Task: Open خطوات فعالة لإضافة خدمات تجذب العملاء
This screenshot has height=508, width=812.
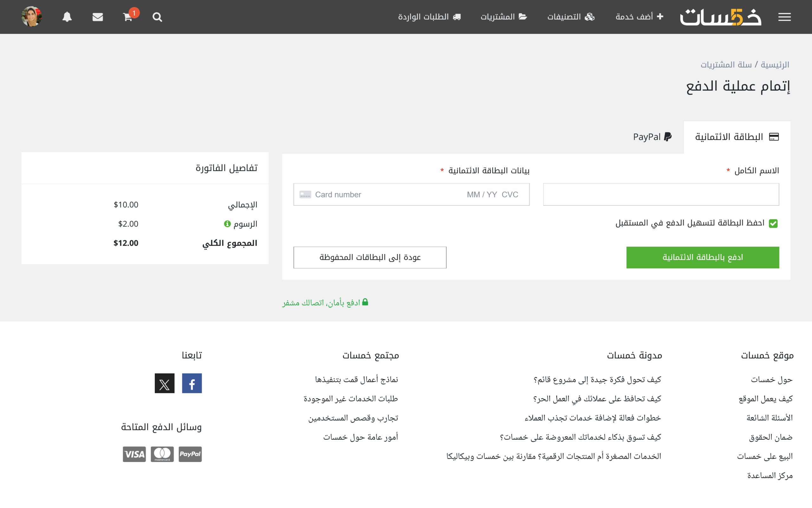Action: [593, 418]
